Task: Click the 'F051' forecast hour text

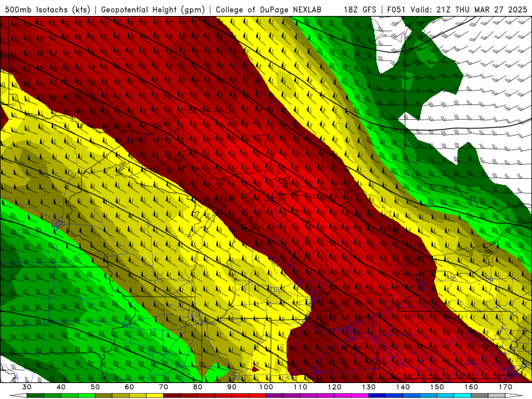Action: [396, 10]
